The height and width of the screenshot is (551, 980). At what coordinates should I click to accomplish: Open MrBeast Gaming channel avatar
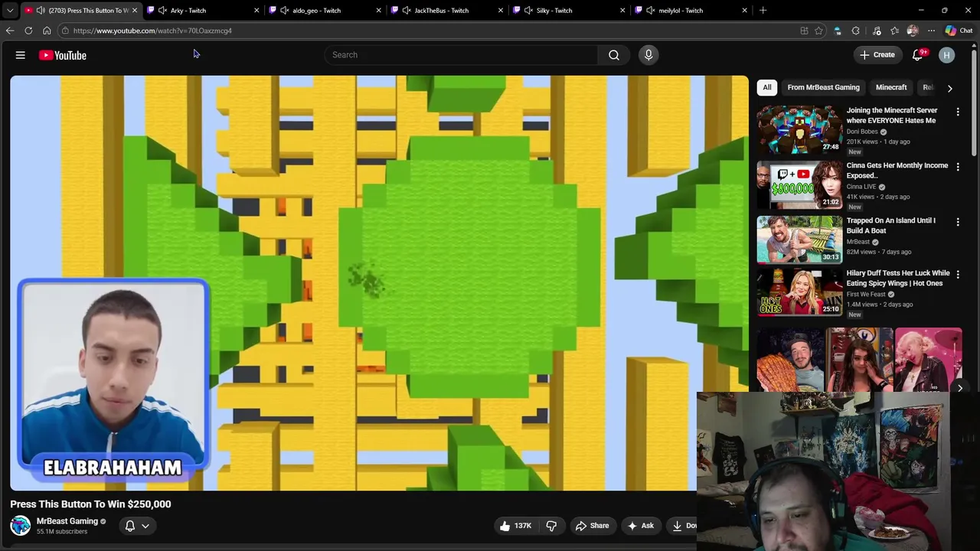pos(21,526)
